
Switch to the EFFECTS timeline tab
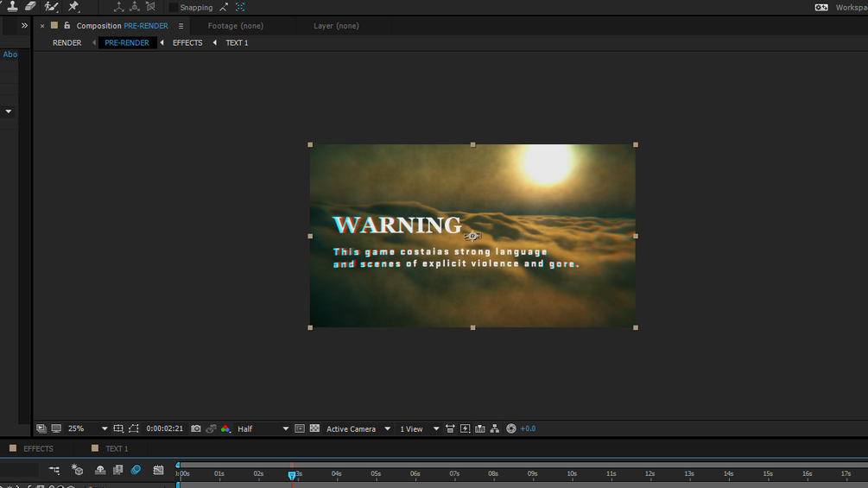tap(38, 449)
